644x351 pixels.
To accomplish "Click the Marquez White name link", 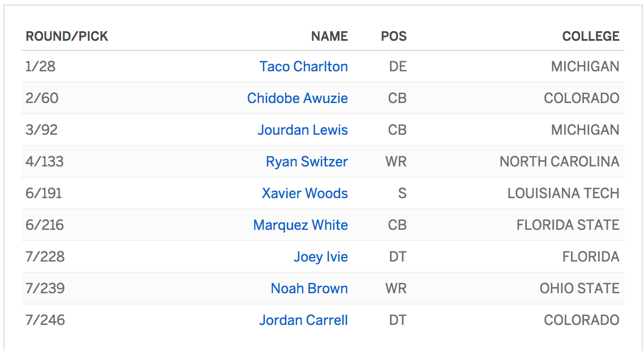I will (x=300, y=225).
